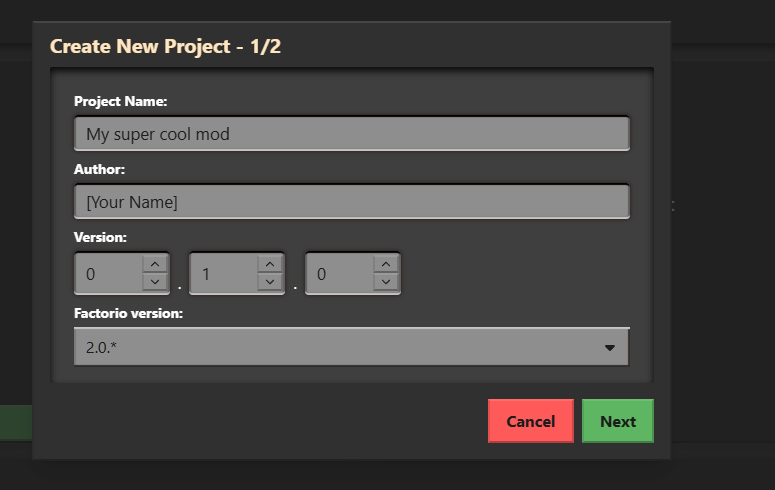The height and width of the screenshot is (490, 775).
Task: Lower the patch version number
Action: click(385, 282)
